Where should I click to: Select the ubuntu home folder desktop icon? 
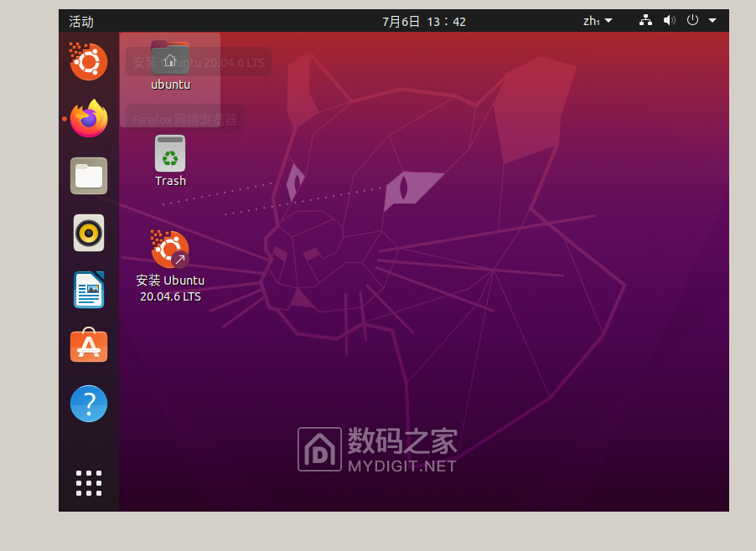pyautogui.click(x=170, y=58)
